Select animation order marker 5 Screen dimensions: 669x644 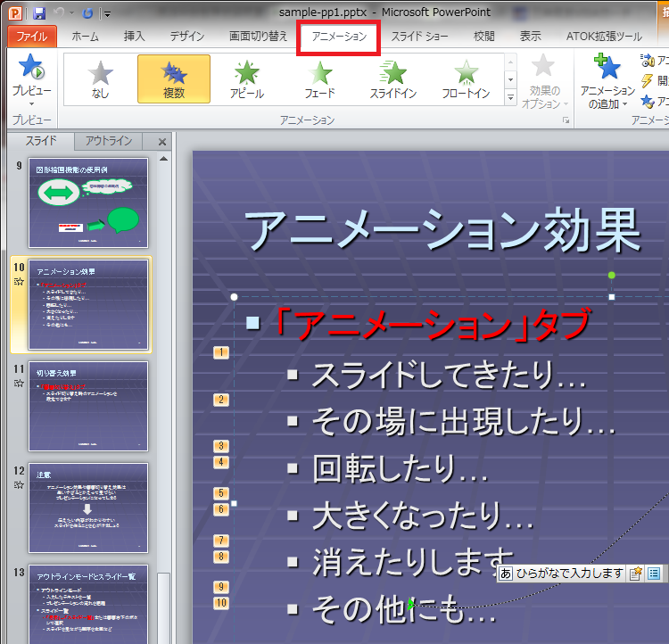pos(221,493)
